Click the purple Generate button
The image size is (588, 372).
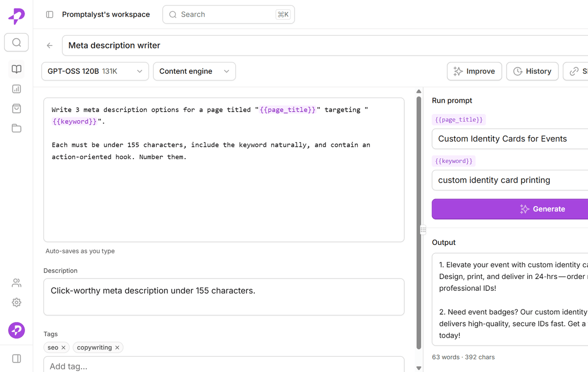click(x=510, y=209)
